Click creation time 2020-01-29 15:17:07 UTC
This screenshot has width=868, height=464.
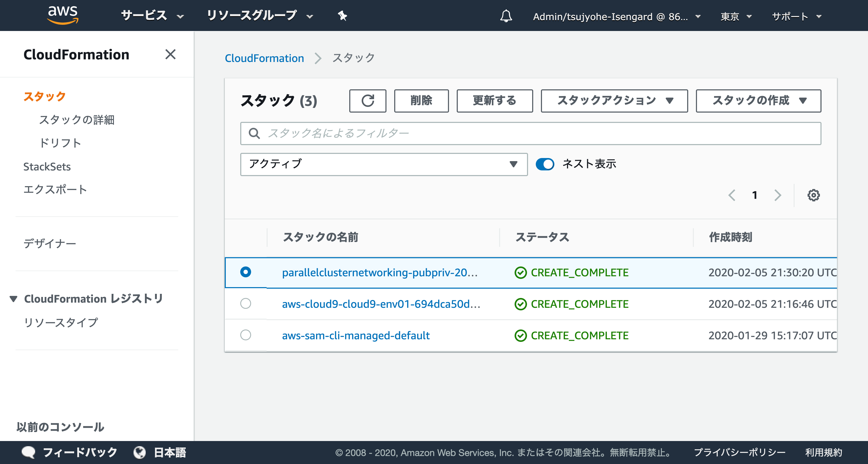772,336
